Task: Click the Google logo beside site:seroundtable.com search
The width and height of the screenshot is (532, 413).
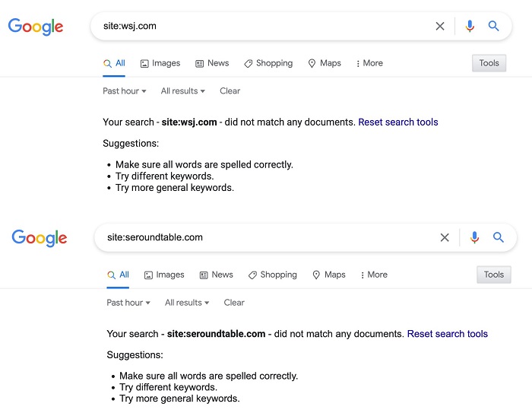Action: [x=40, y=238]
